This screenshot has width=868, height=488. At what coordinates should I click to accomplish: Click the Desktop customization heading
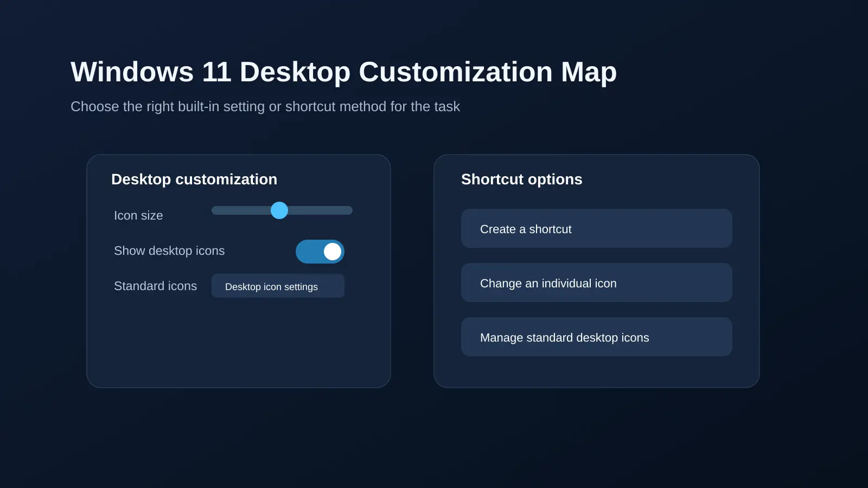coord(194,179)
